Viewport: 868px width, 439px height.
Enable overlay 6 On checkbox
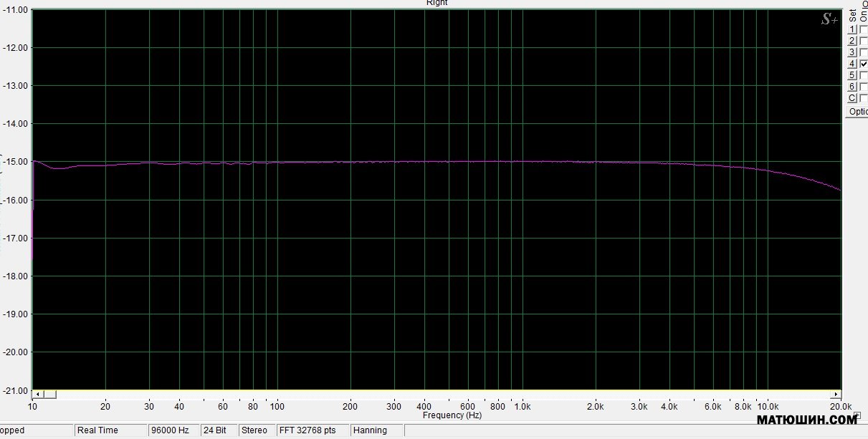point(864,87)
